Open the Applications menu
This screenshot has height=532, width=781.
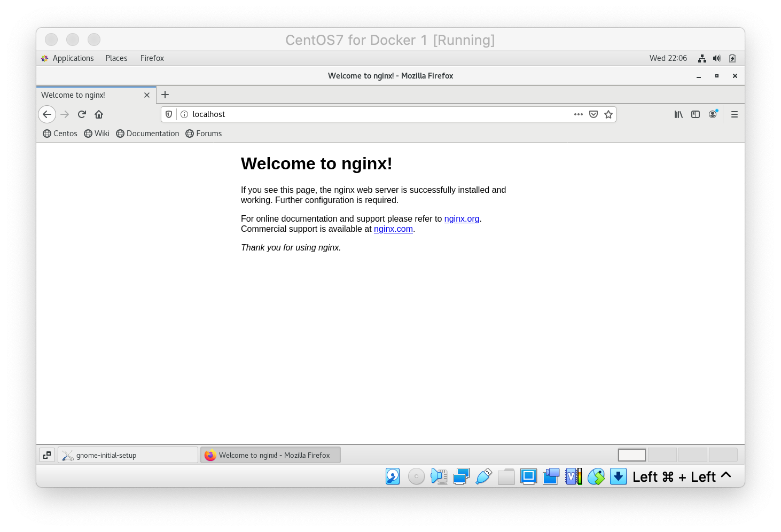tap(67, 58)
